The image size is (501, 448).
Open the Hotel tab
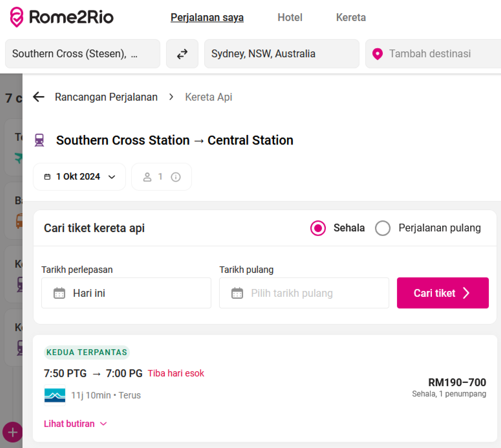(290, 17)
